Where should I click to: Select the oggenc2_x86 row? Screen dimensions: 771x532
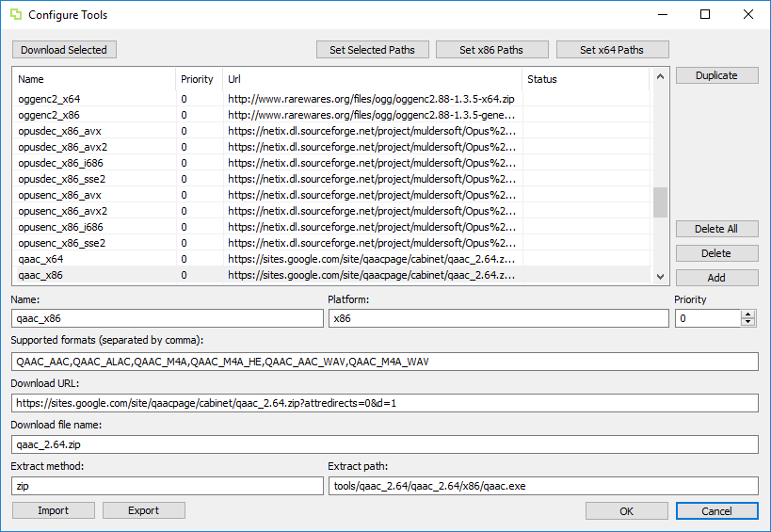[x=332, y=115]
